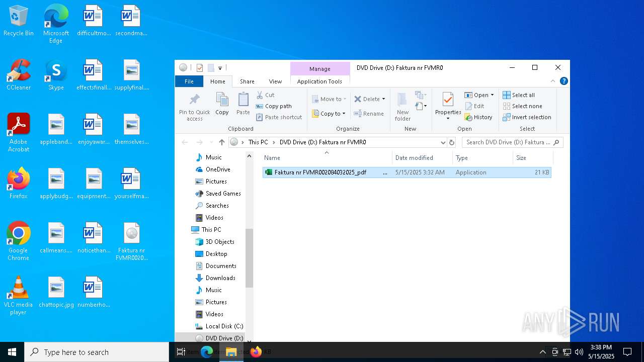Open OneDrive in navigation pane
The width and height of the screenshot is (644, 362).
pos(212,169)
